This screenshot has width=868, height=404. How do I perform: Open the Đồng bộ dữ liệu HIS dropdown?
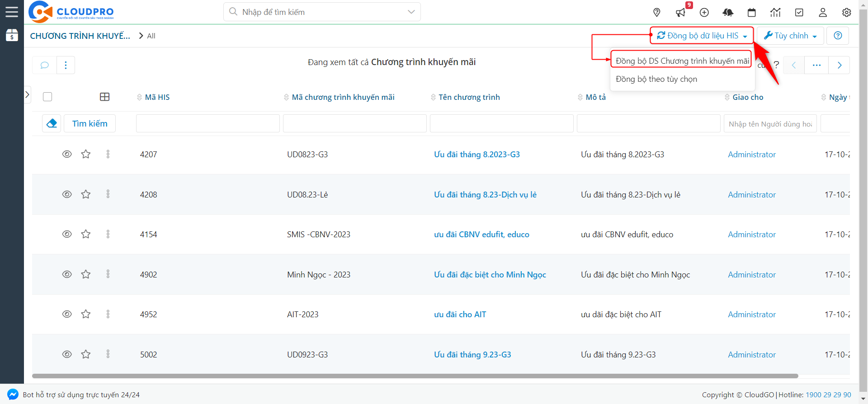pyautogui.click(x=702, y=36)
